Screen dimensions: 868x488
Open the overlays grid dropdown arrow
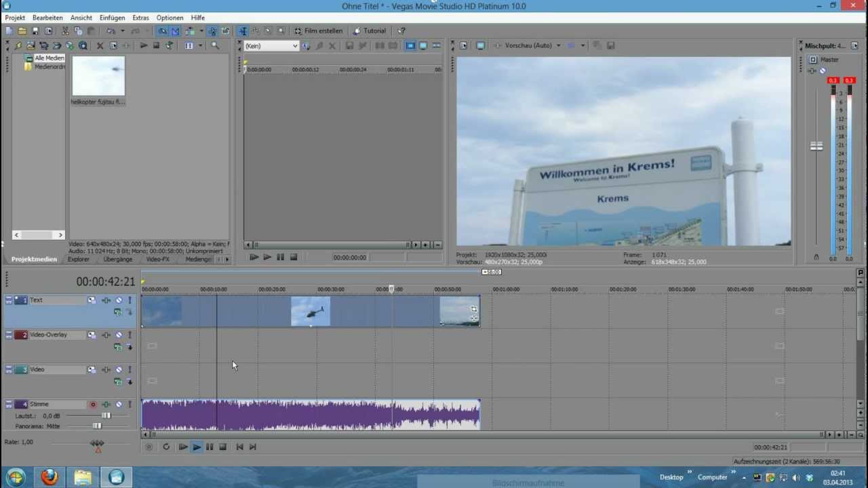(583, 45)
